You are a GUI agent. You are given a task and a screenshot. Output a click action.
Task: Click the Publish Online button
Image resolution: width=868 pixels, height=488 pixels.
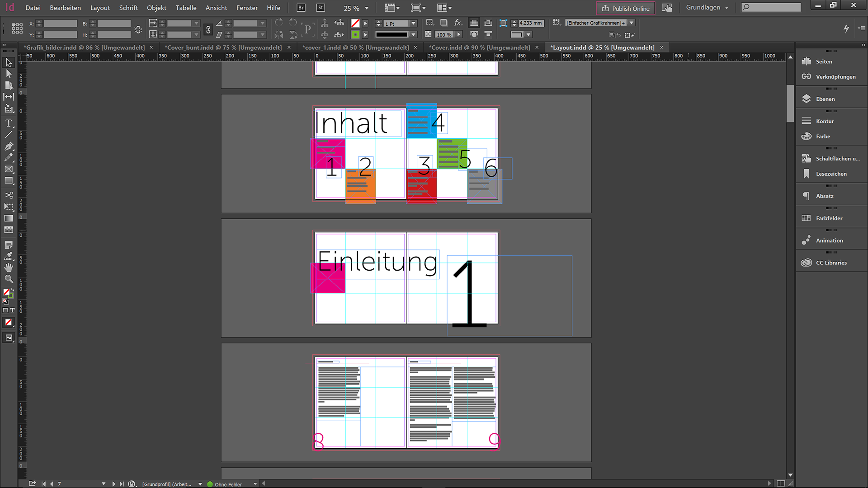[626, 8]
